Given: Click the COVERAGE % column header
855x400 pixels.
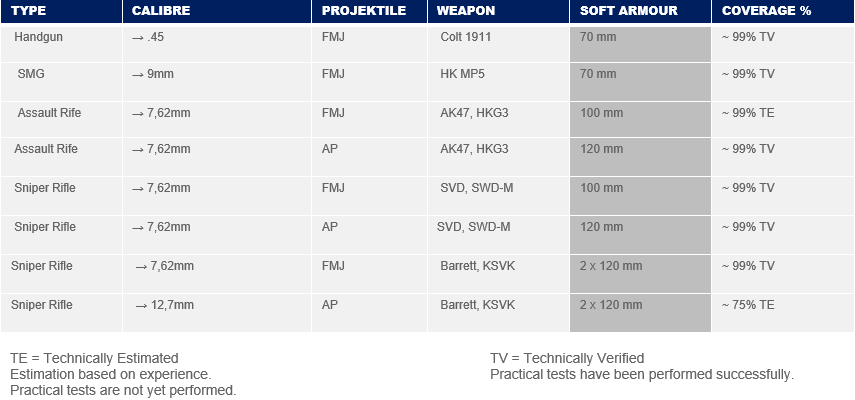Looking at the screenshot, I should (783, 11).
